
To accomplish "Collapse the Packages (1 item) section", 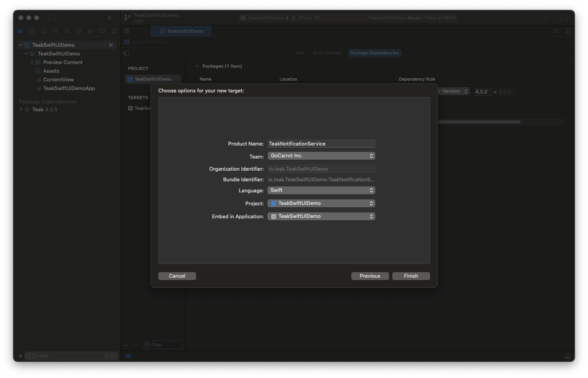I will (x=197, y=66).
